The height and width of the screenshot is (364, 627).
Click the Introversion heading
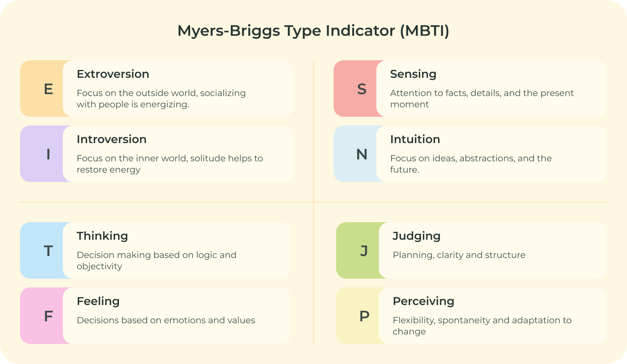click(x=112, y=139)
